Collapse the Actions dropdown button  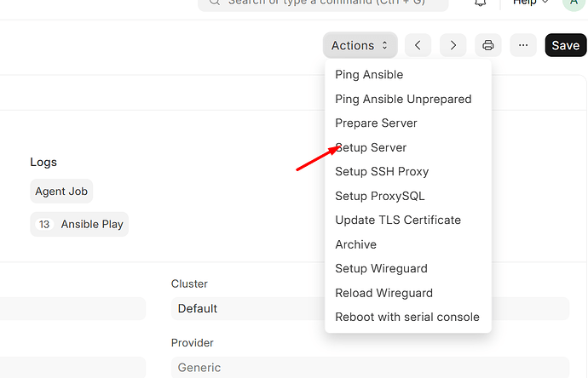click(360, 45)
